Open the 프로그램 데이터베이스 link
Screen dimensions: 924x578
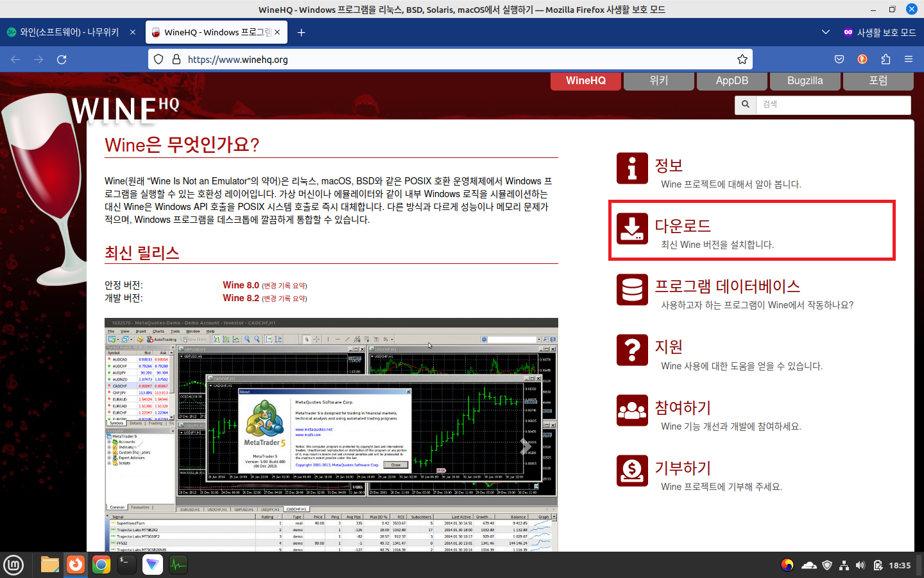[x=727, y=286]
